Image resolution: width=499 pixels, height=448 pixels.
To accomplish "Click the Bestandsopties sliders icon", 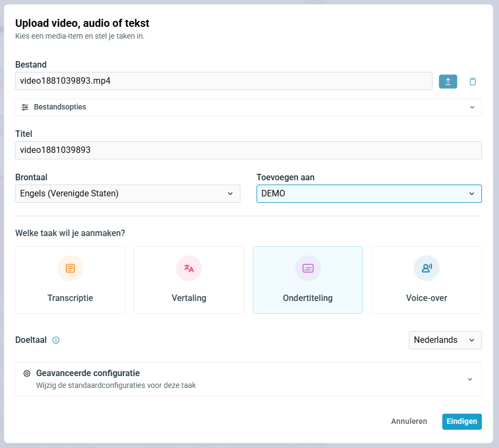I will pyautogui.click(x=25, y=107).
